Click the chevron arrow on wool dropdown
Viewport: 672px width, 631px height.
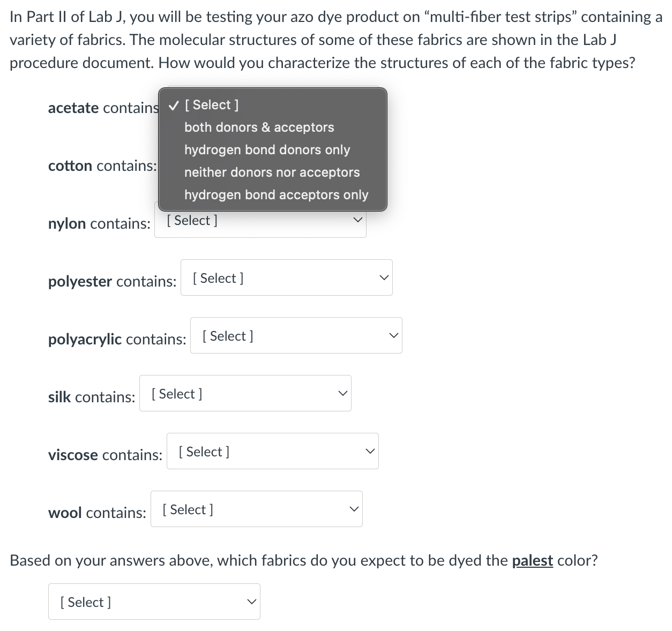click(353, 509)
